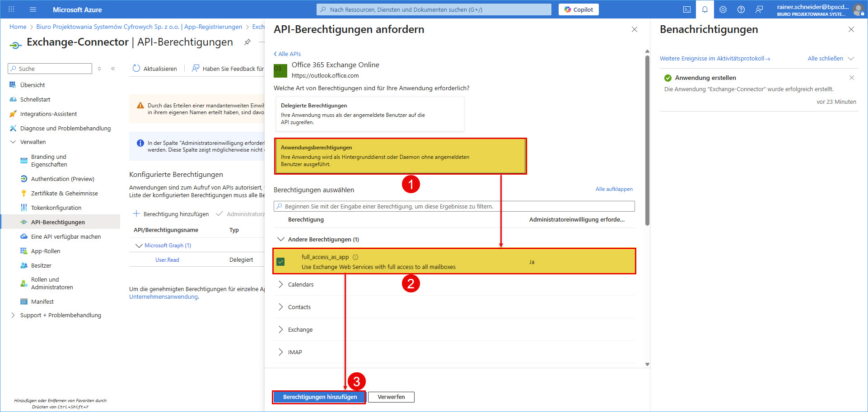Screen dimensions: 868x412
Task: Focus the top Azure resource search box
Action: 434,9
